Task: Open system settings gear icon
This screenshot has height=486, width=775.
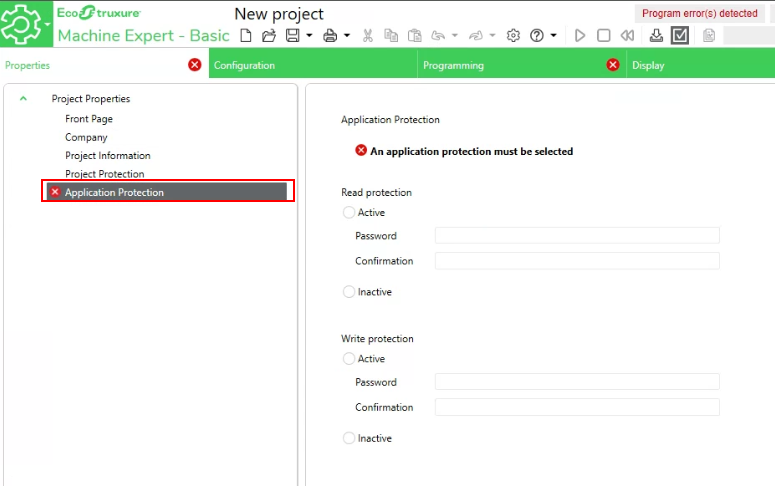Action: (513, 36)
